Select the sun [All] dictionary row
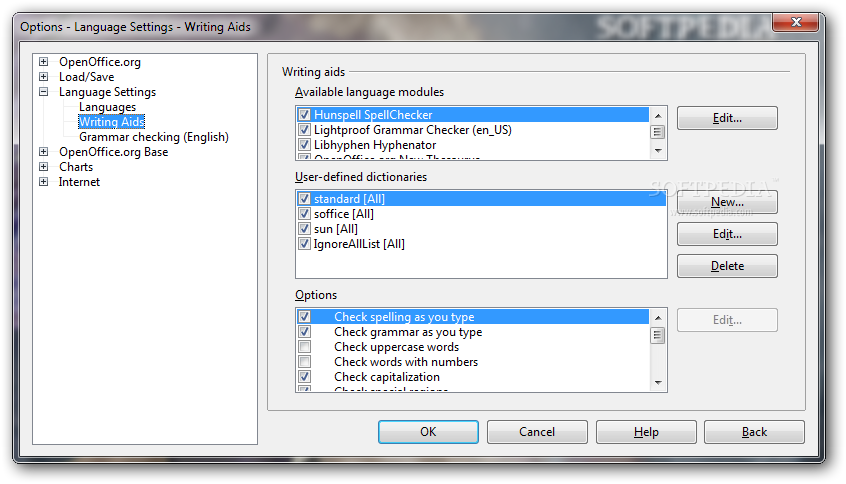Image resolution: width=846 pixels, height=484 pixels. [x=481, y=229]
